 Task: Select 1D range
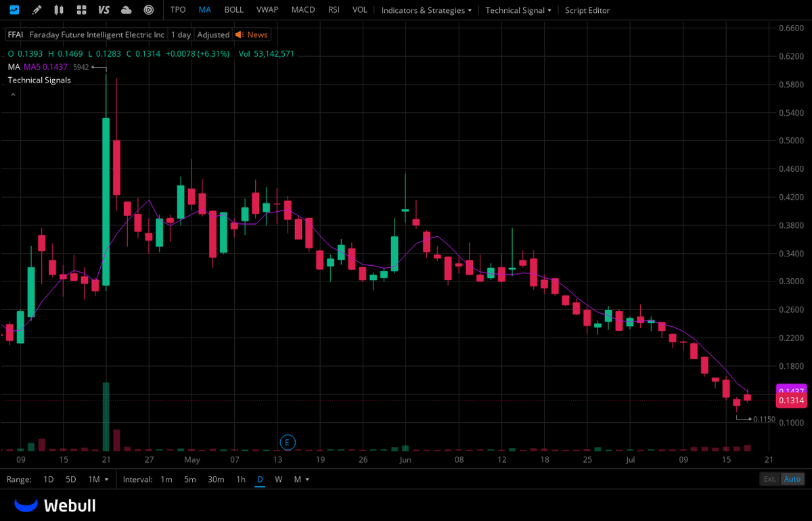click(x=49, y=479)
